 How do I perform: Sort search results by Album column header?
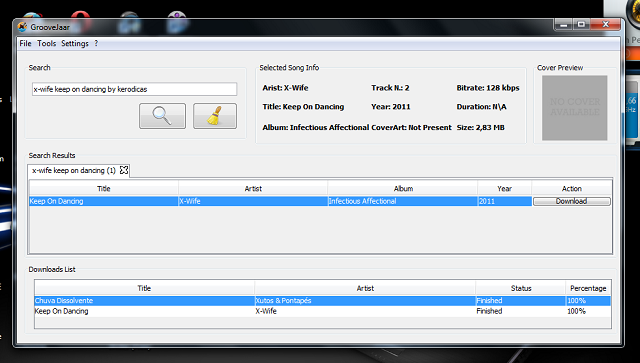403,189
